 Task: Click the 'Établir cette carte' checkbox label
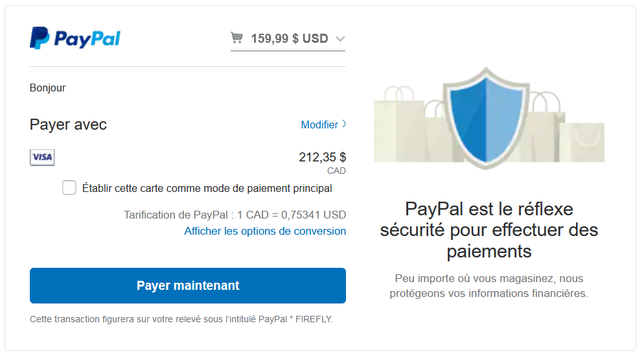pos(207,189)
